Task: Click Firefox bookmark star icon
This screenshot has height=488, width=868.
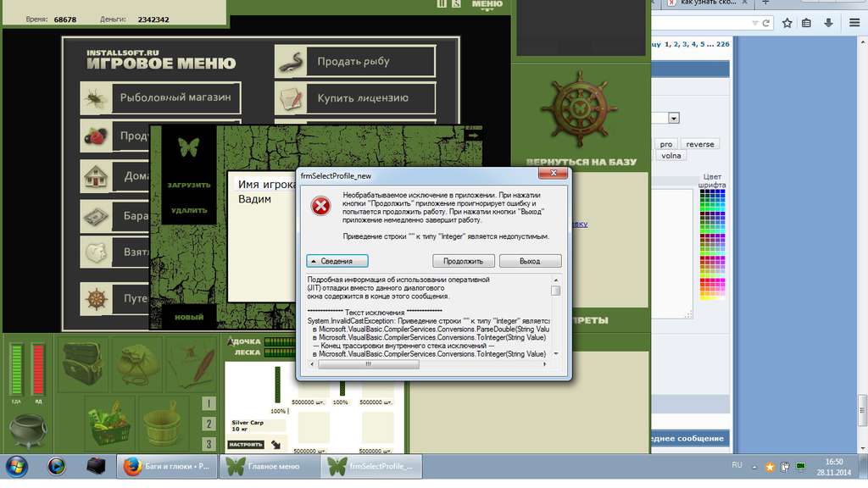Action: coord(787,23)
